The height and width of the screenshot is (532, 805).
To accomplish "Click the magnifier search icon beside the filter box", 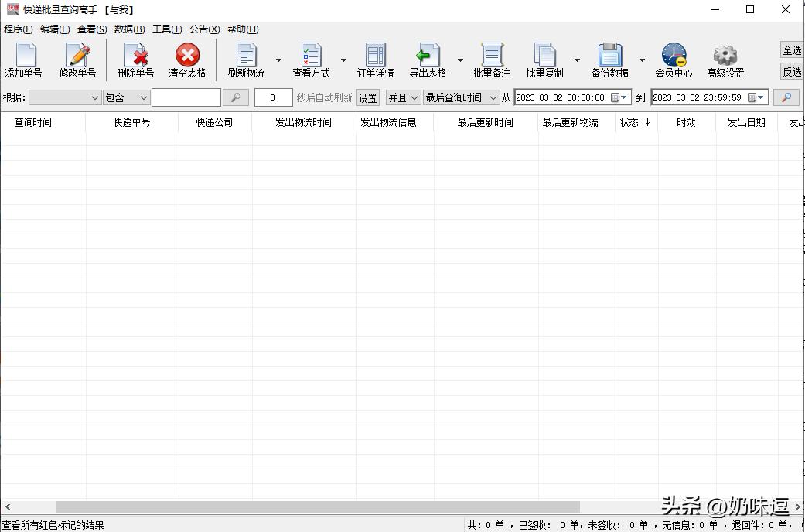I will tap(236, 97).
